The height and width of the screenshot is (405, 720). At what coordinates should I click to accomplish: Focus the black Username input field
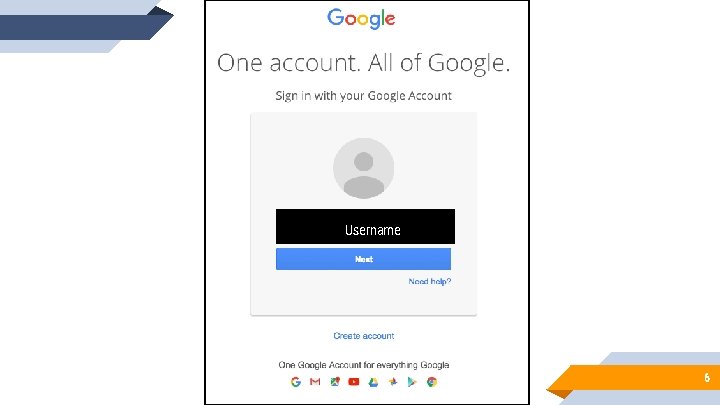tap(366, 226)
